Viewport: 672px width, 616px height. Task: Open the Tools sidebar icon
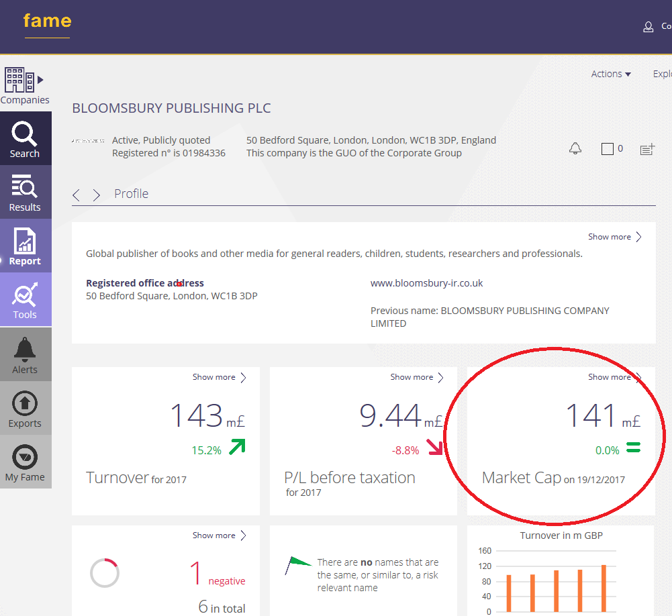click(x=25, y=300)
